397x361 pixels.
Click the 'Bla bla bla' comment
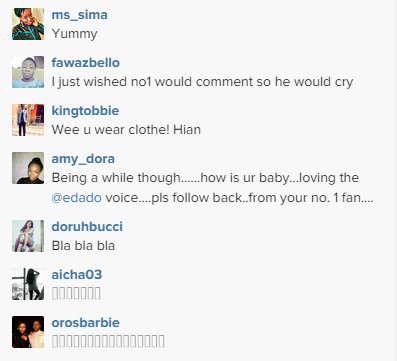pos(83,246)
